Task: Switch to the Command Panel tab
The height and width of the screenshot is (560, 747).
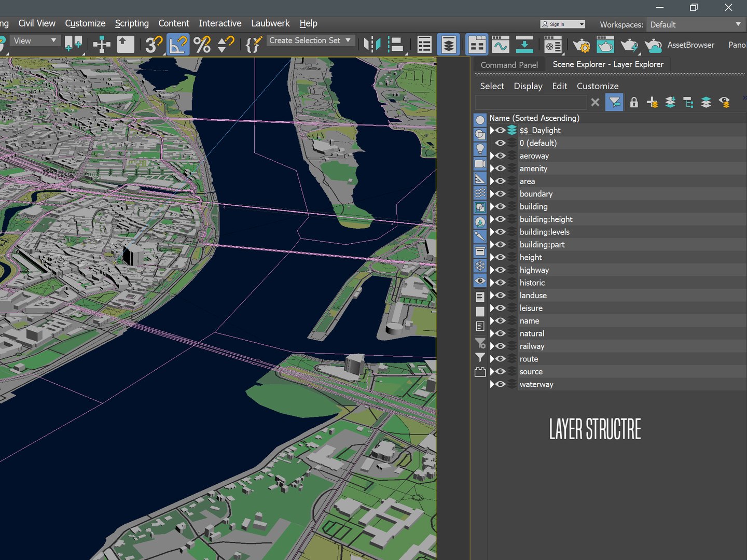Action: 509,65
